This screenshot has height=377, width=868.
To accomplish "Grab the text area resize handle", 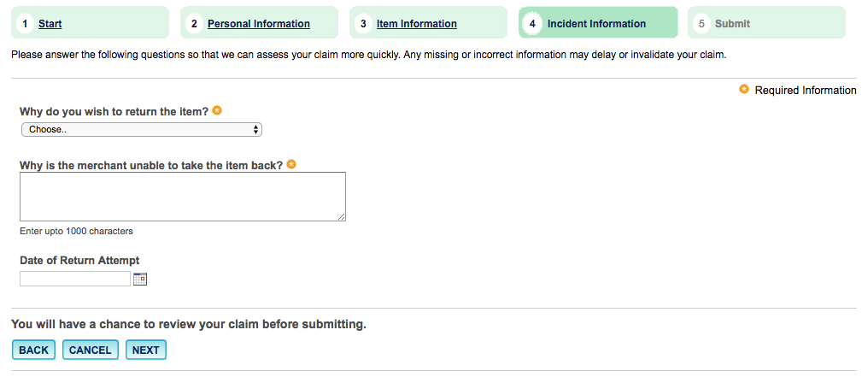I will tap(342, 217).
